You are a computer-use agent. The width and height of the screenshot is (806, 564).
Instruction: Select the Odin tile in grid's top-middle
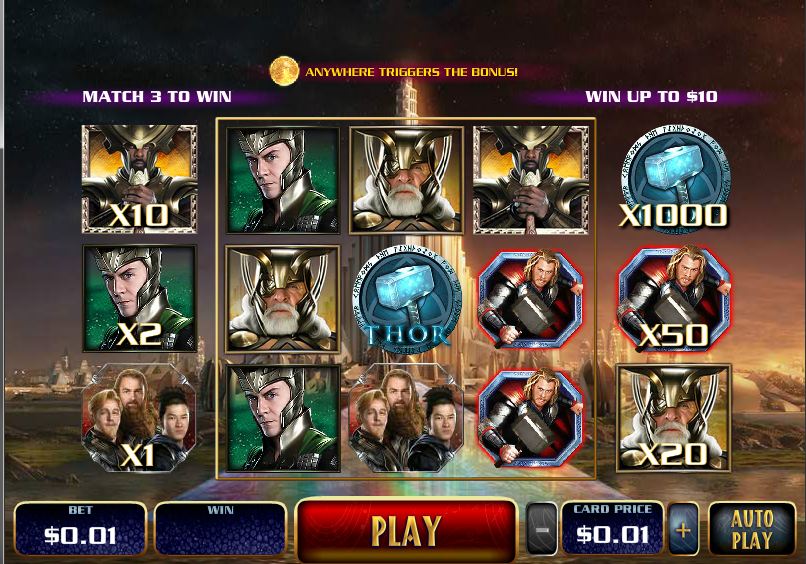point(406,180)
